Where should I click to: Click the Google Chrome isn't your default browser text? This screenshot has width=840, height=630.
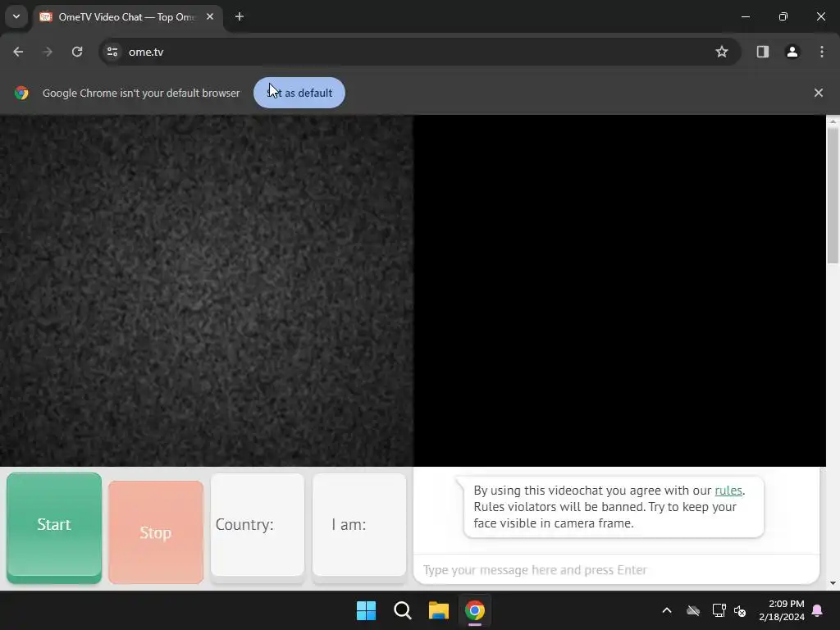tap(141, 93)
